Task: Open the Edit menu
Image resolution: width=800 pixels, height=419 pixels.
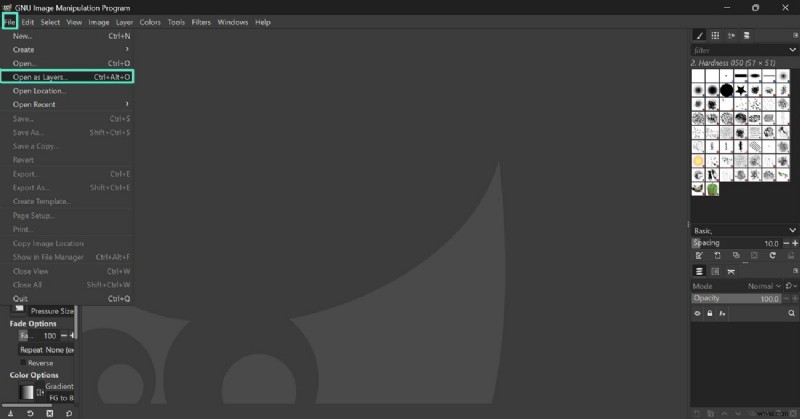Action: pos(28,22)
